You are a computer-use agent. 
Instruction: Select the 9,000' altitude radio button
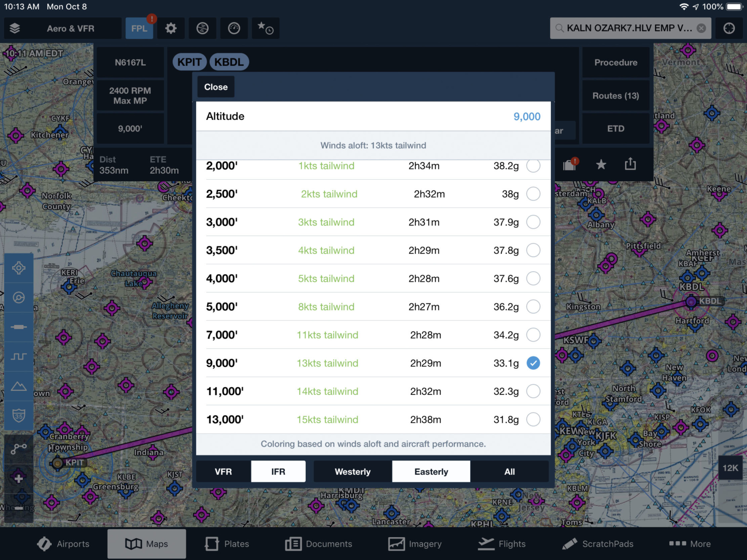pos(533,363)
